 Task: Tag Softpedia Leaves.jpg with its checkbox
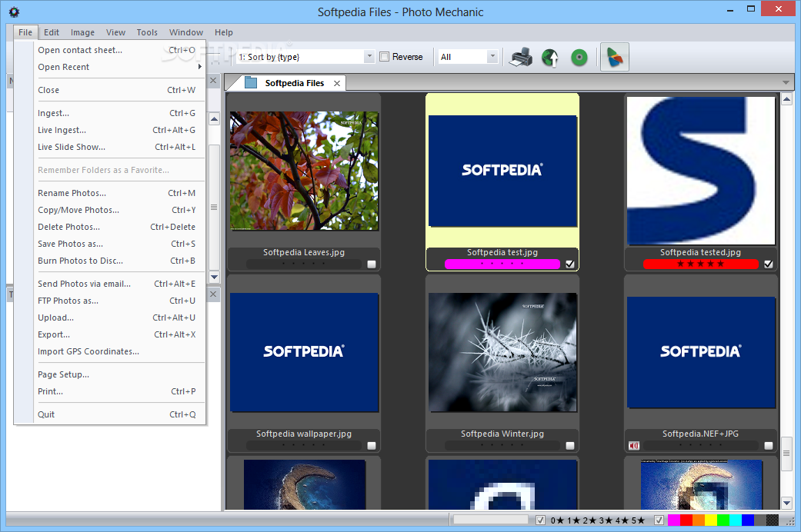pyautogui.click(x=372, y=264)
